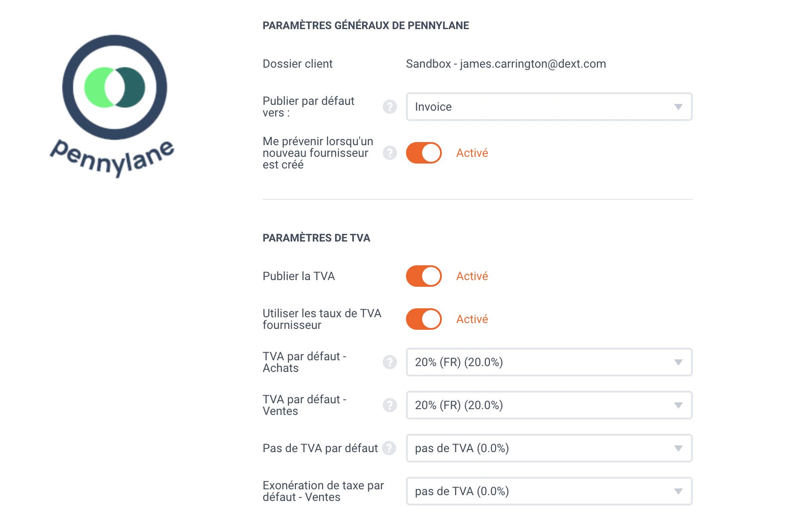This screenshot has width=812, height=518.
Task: Click help icon beside Publier par défaut vers
Action: click(x=390, y=107)
